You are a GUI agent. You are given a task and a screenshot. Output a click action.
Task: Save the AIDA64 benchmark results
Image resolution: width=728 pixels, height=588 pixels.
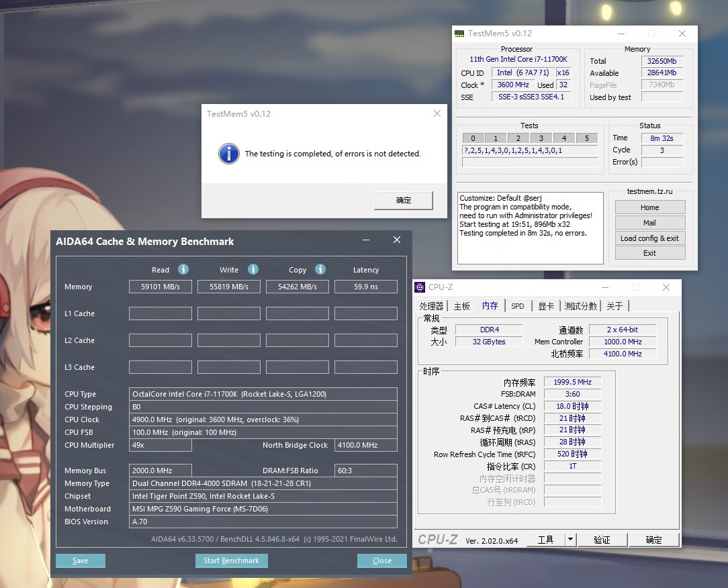tap(81, 560)
